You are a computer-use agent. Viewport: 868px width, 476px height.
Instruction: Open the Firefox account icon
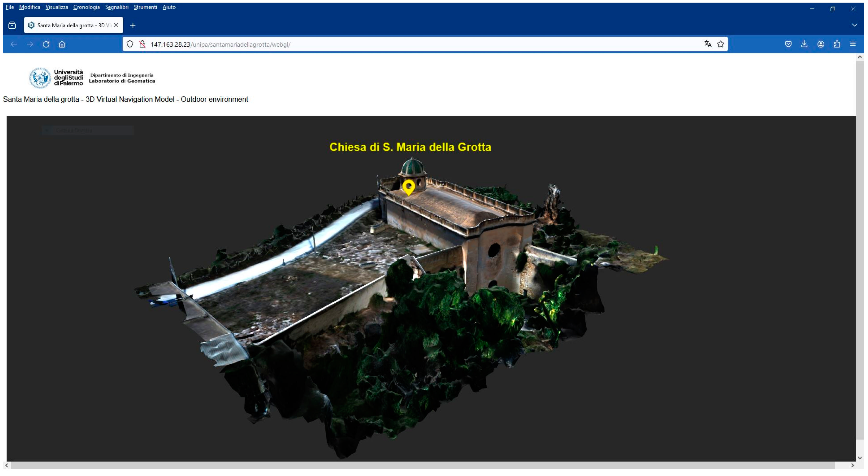820,44
